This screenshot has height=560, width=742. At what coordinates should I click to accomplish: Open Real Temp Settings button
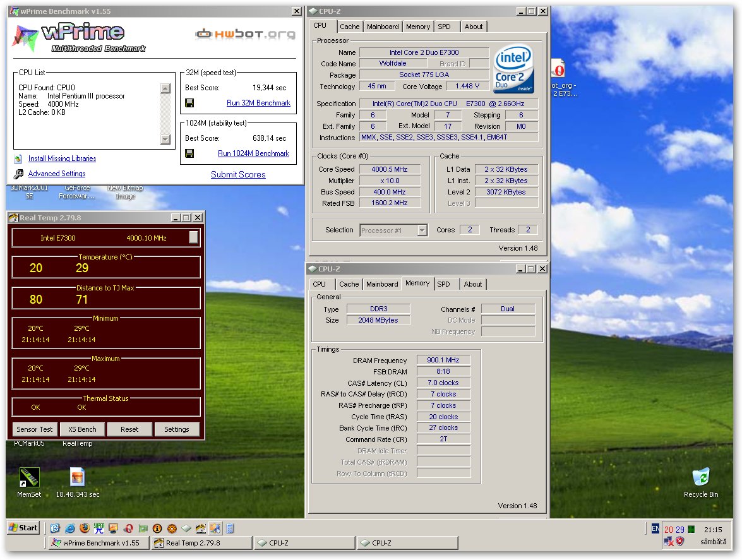[177, 429]
